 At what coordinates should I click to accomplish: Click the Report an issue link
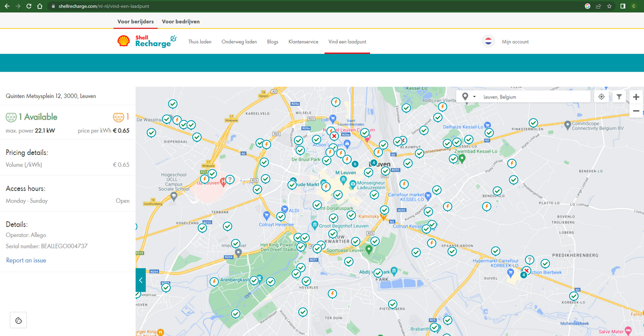(x=26, y=260)
